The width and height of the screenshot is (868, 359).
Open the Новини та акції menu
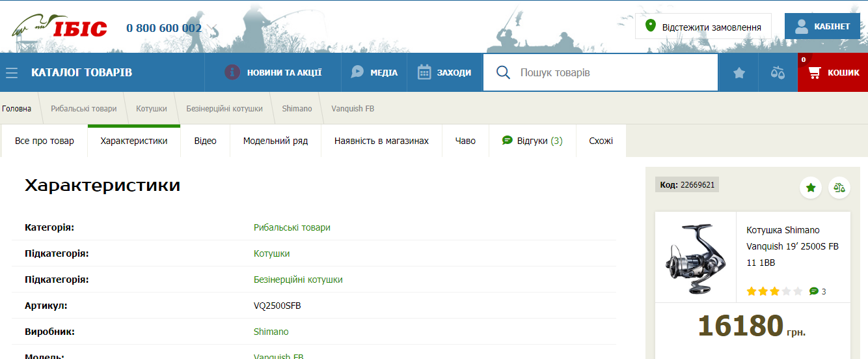click(273, 72)
